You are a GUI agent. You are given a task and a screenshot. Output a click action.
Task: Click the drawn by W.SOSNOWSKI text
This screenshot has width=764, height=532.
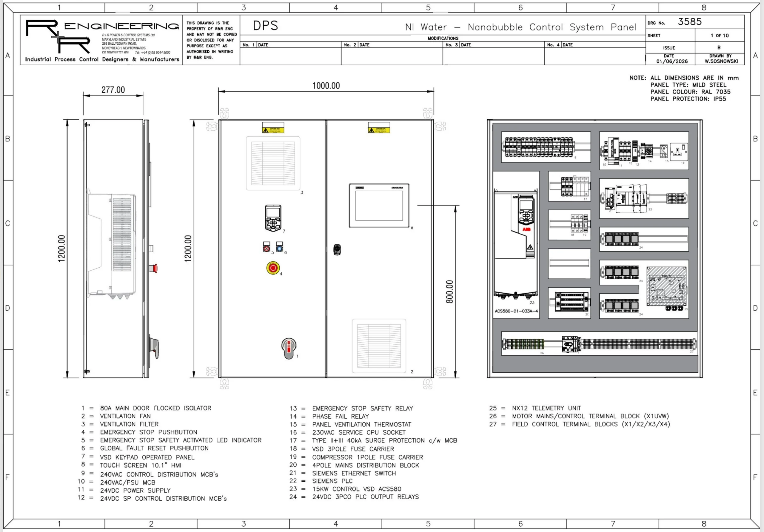tap(721, 61)
